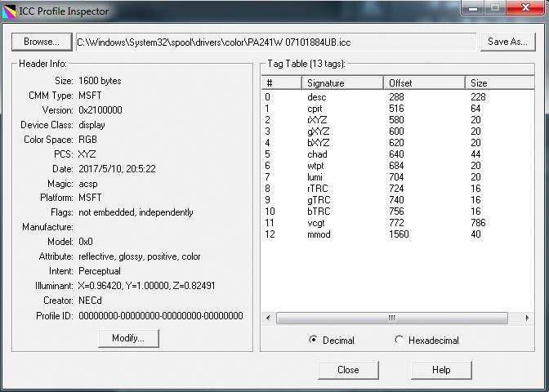549x392 pixels.
Task: Click the Magic value acsp
Action: (x=88, y=184)
